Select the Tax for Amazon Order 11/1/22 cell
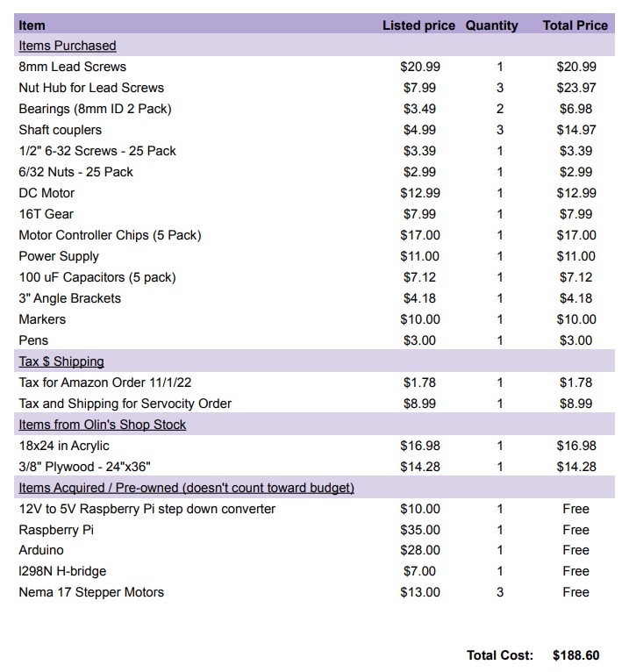The height and width of the screenshot is (672, 629). pos(105,382)
